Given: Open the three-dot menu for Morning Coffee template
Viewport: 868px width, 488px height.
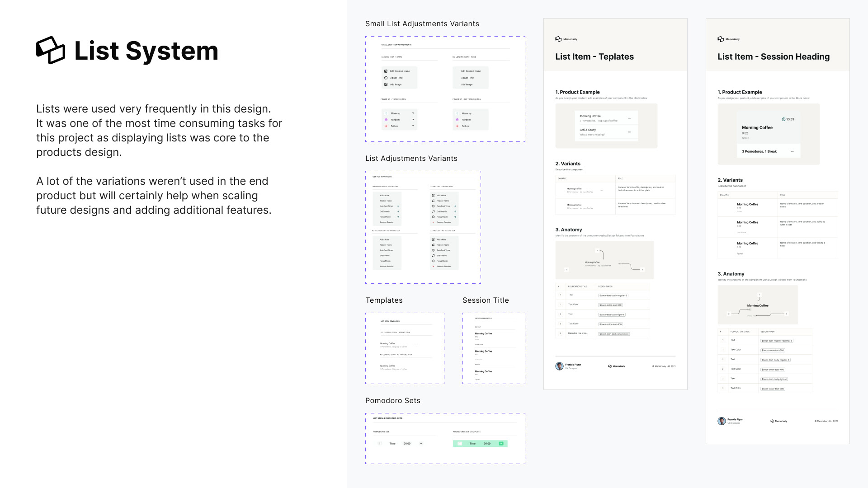Looking at the screenshot, I should click(629, 118).
